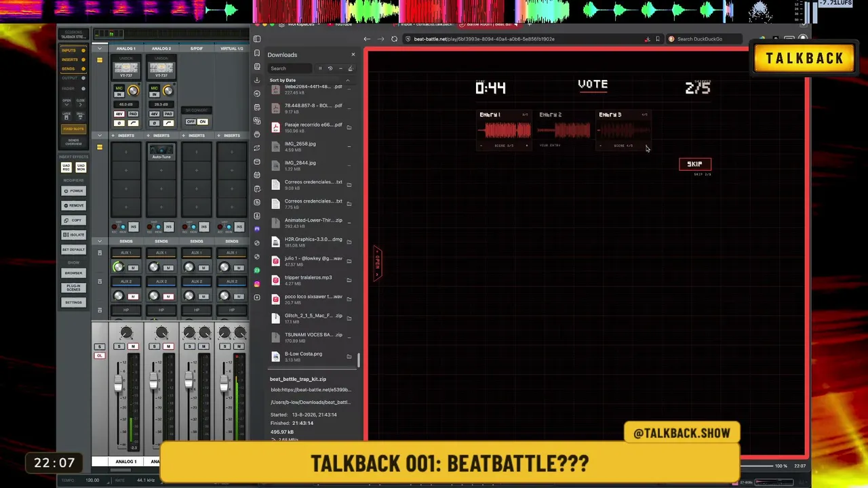Adjust the Analog 1 volume fader
The height and width of the screenshot is (488, 868).
(x=119, y=384)
